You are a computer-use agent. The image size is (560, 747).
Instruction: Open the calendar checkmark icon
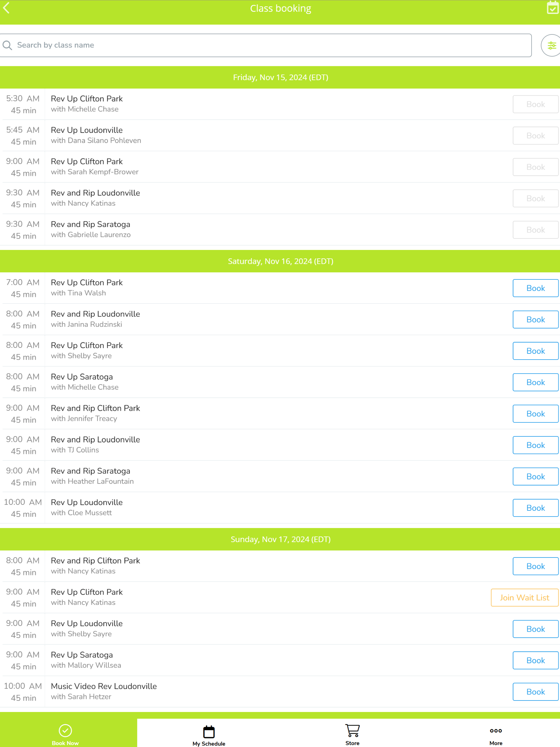point(552,8)
